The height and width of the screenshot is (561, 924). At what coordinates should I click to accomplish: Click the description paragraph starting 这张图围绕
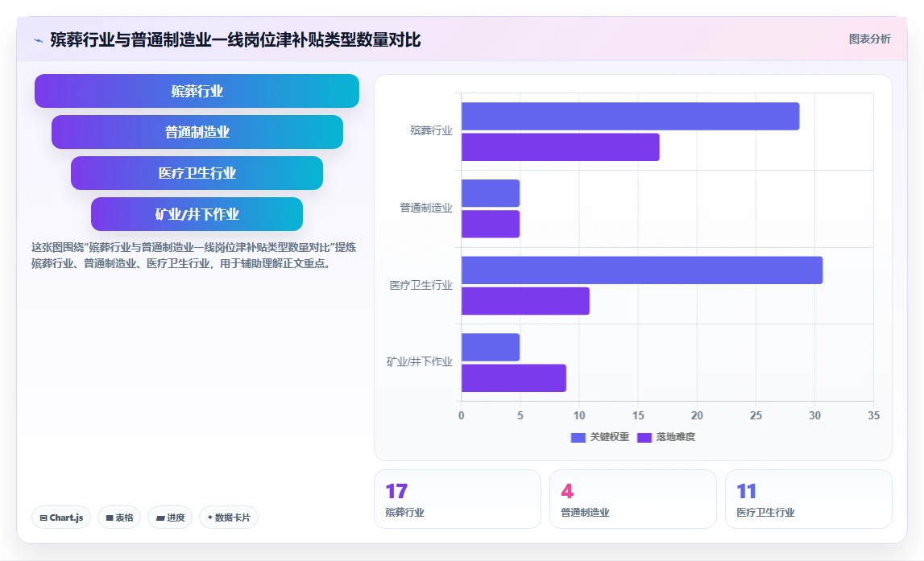pyautogui.click(x=193, y=255)
